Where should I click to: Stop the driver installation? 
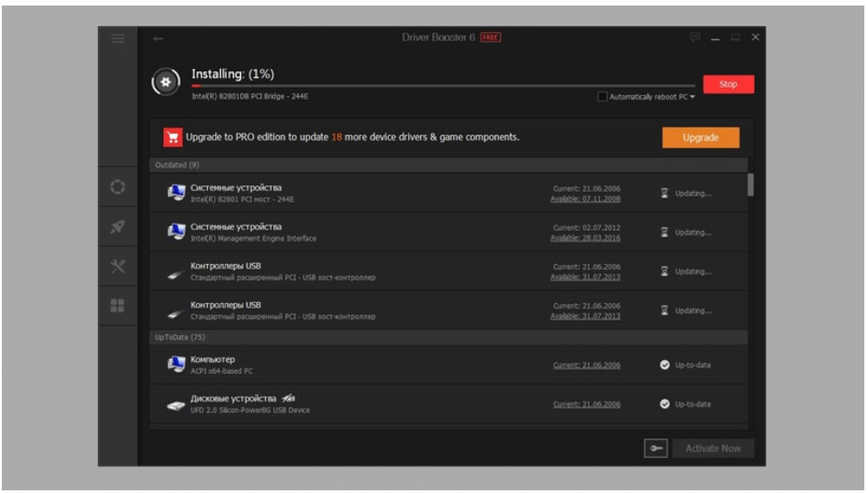[x=728, y=84]
